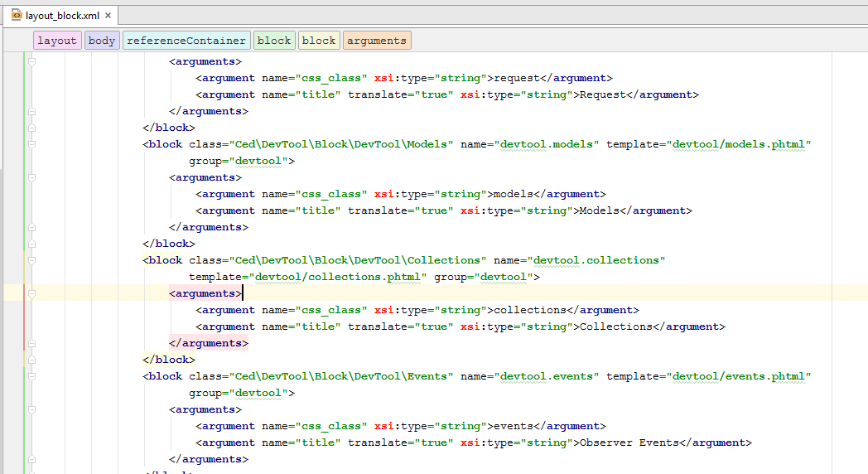Click the "devtool/models.phtml" template value

pos(739,144)
